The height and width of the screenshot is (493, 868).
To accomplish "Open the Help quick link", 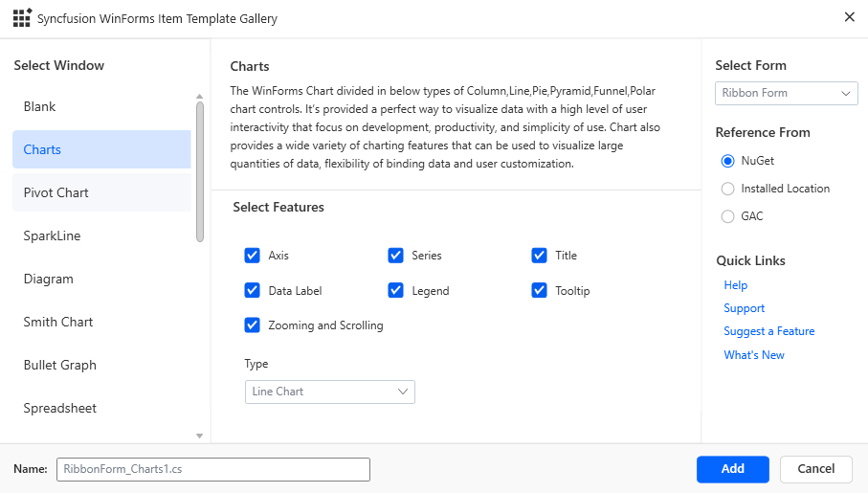I will pyautogui.click(x=736, y=285).
